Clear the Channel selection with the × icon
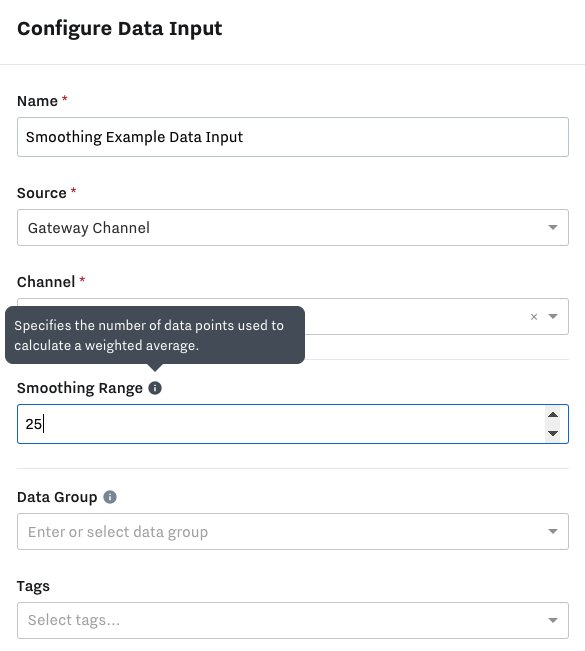The height and width of the screenshot is (651, 585). tap(534, 317)
